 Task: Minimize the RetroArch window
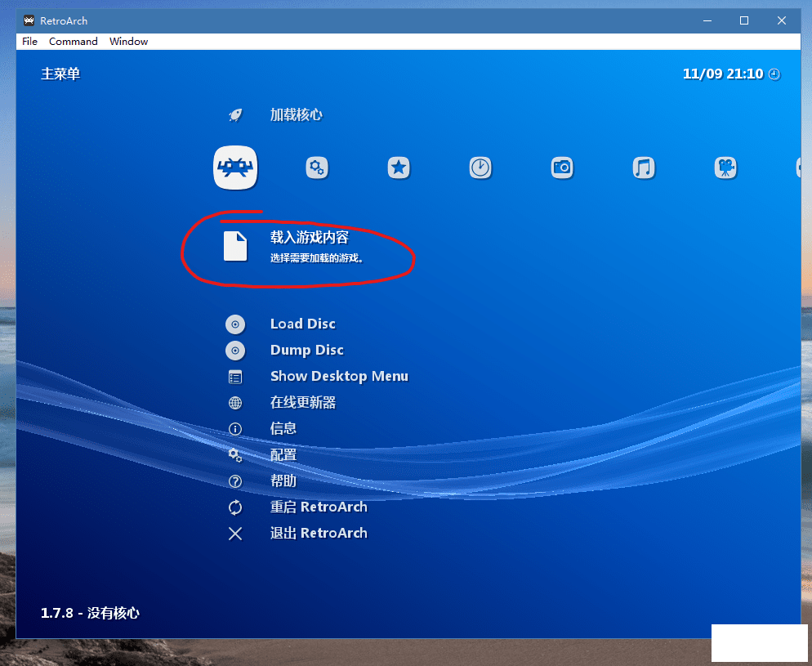(x=707, y=20)
